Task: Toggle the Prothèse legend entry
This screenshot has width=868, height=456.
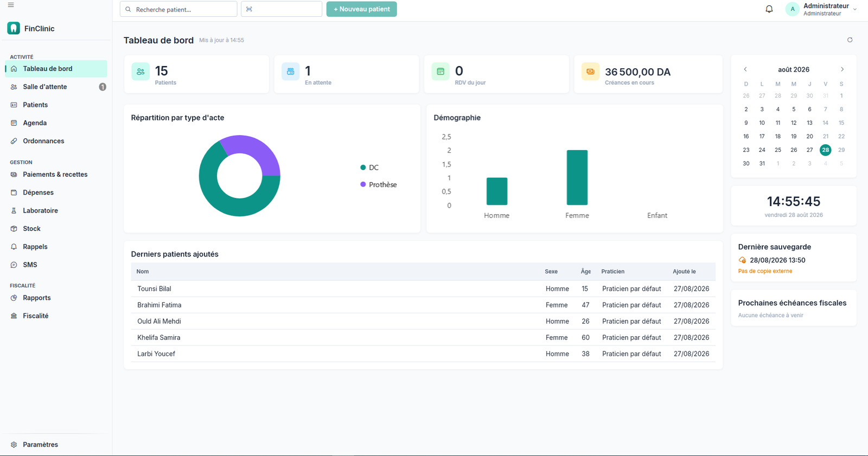Action: click(379, 185)
